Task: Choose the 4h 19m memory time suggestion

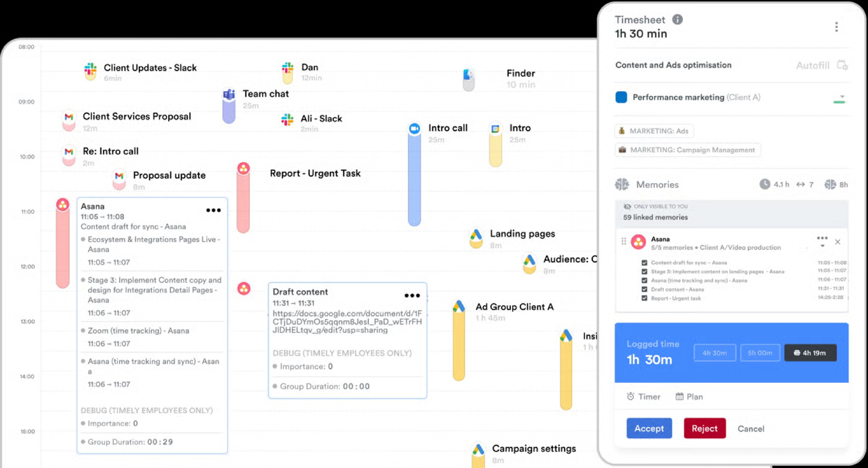Action: tap(810, 353)
